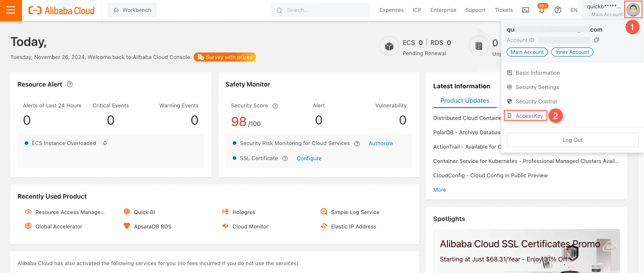Open ActionTrail news item
This screenshot has width=644, height=273.
pos(467,147)
